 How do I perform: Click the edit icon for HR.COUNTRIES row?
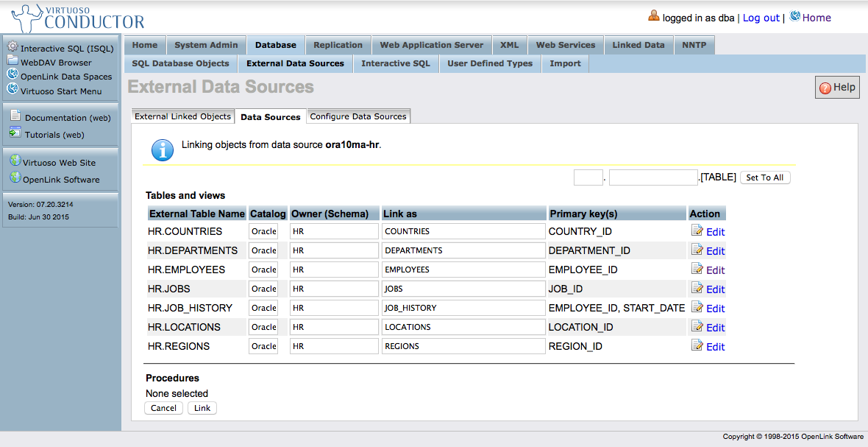click(697, 230)
